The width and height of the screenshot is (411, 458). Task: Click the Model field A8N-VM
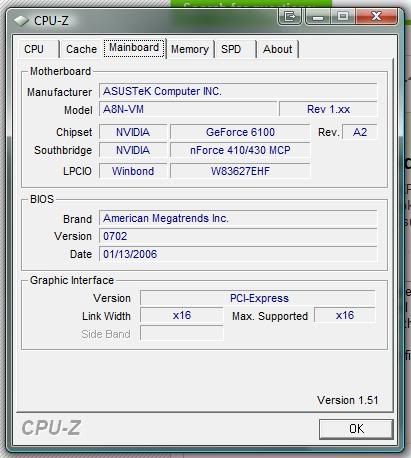click(x=188, y=109)
